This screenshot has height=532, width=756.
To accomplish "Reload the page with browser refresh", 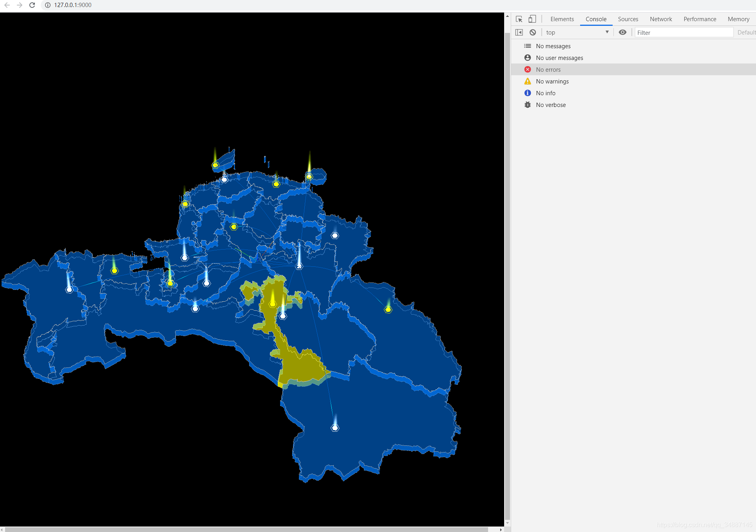I will 32,5.
